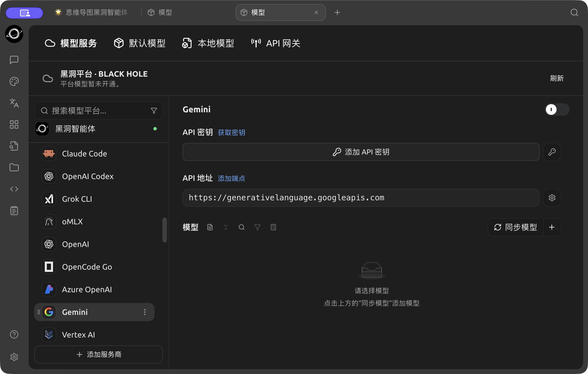This screenshot has height=374, width=588.
Task: Open the palette icon in sidebar
Action: coord(14,81)
